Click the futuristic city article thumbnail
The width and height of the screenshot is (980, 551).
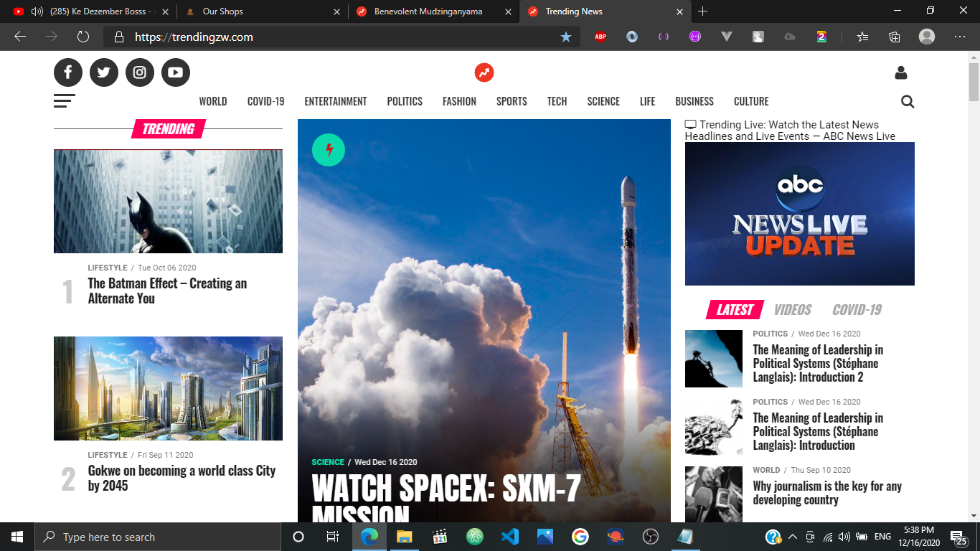click(168, 388)
